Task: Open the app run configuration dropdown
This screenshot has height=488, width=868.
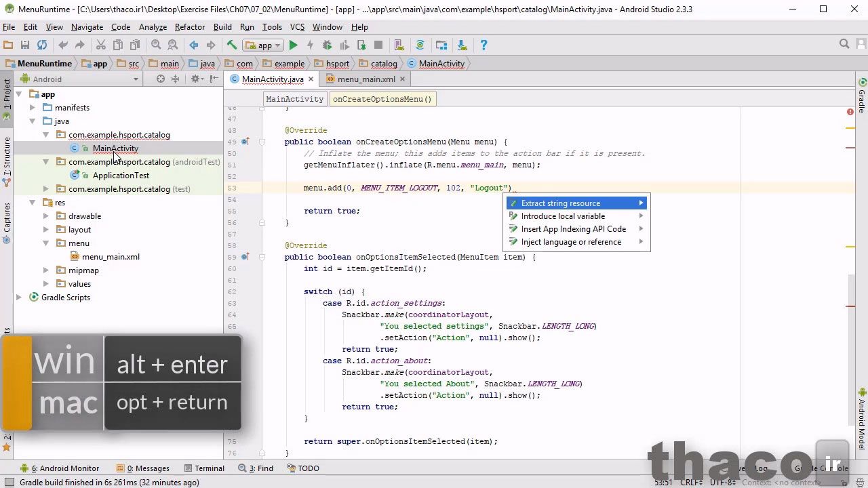Action: tap(263, 45)
